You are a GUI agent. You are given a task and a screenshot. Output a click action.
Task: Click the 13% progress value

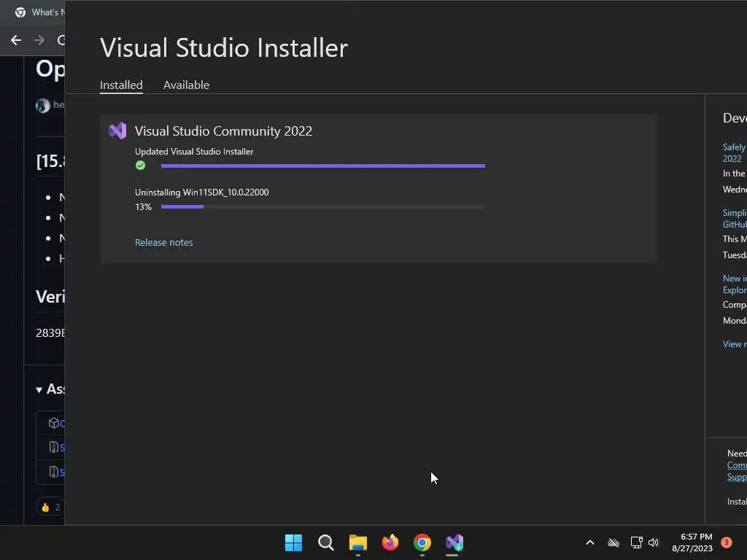(143, 206)
